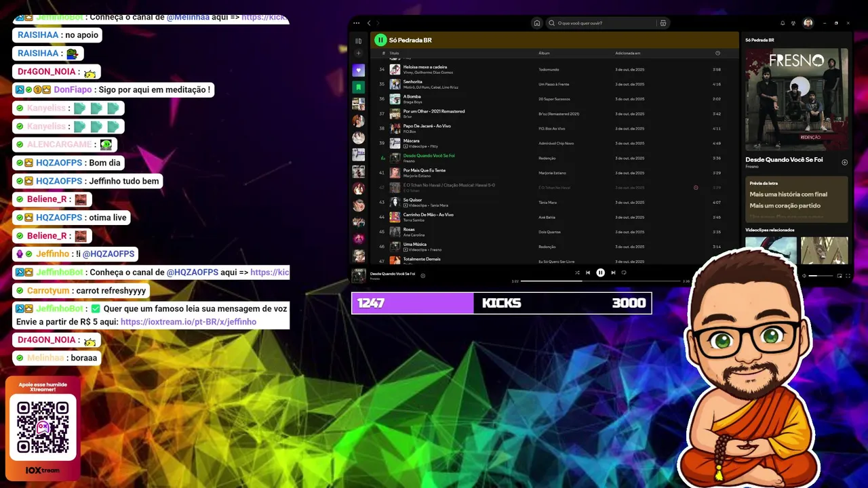
Task: Open the Friend Activity icon next to the bell
Action: point(793,23)
